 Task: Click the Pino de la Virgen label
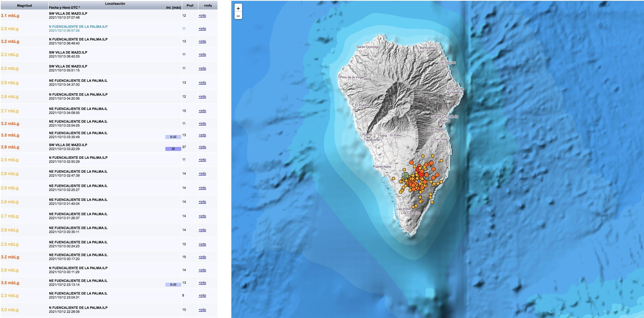(x=353, y=77)
